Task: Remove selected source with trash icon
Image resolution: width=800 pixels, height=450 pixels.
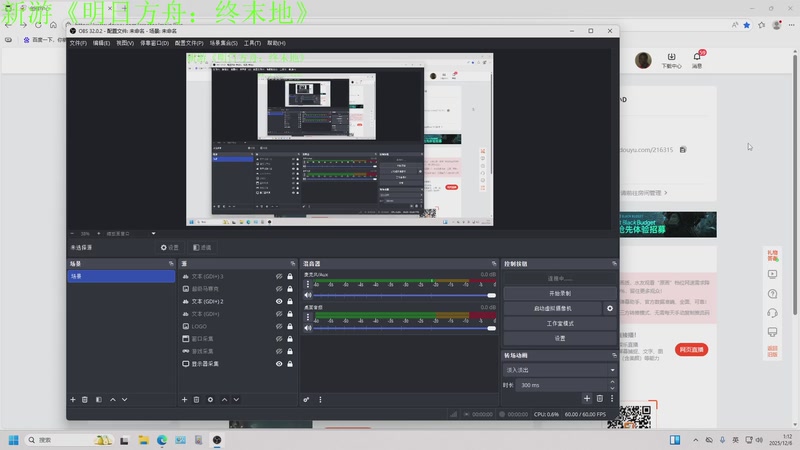Action: pyautogui.click(x=196, y=399)
